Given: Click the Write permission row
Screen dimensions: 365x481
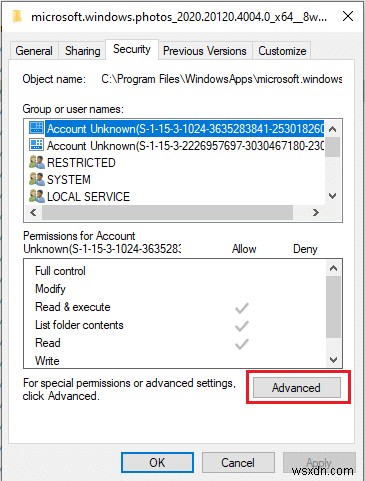Looking at the screenshot, I should point(175,361).
